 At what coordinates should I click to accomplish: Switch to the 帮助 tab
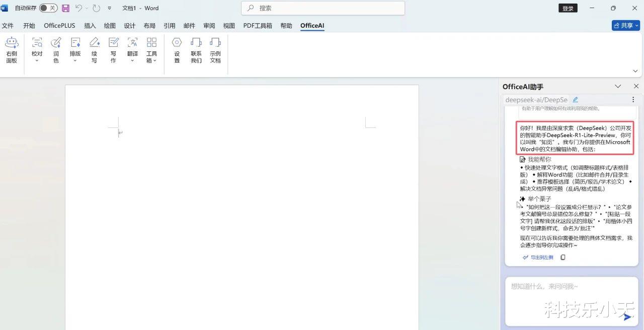(286, 26)
